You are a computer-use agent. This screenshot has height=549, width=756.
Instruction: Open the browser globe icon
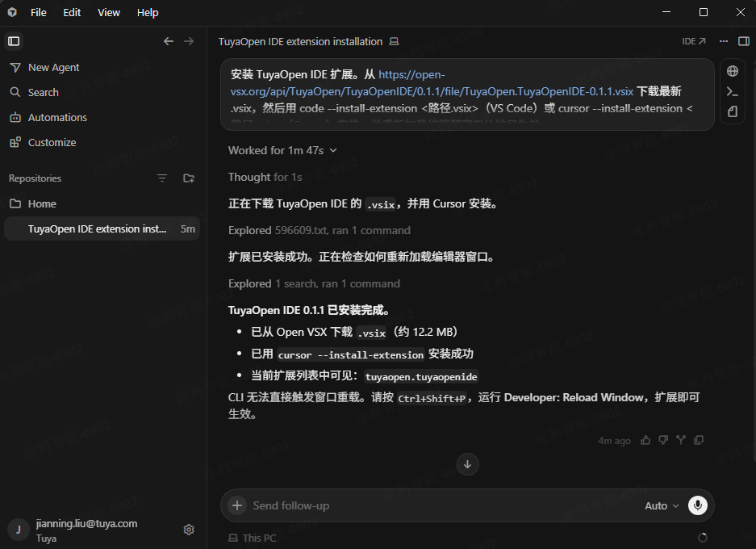click(x=733, y=71)
